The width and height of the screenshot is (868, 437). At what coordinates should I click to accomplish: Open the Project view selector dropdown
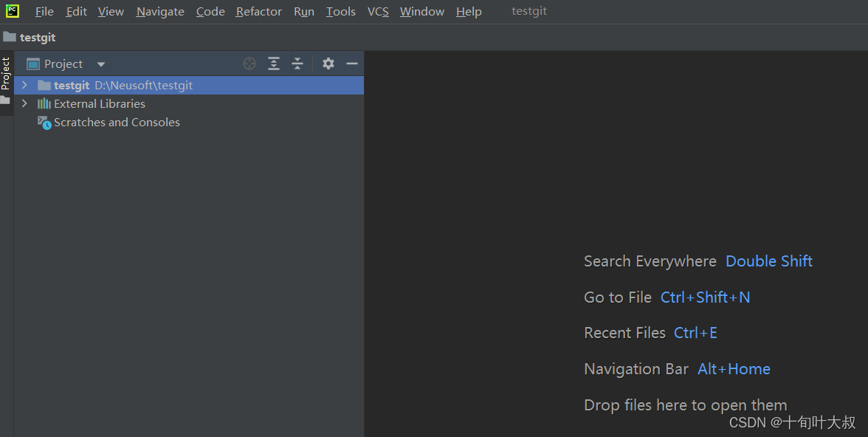click(x=100, y=64)
